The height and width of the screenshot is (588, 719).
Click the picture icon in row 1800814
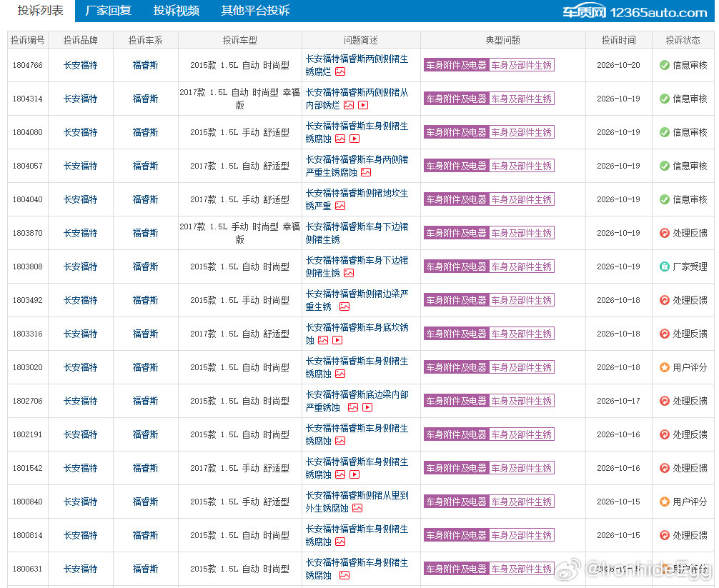tap(340, 542)
